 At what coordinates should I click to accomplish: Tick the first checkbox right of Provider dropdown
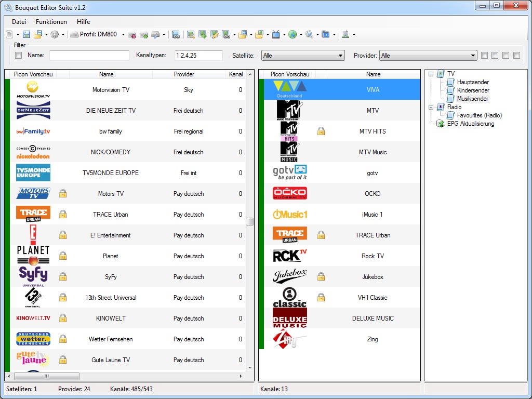[x=485, y=55]
